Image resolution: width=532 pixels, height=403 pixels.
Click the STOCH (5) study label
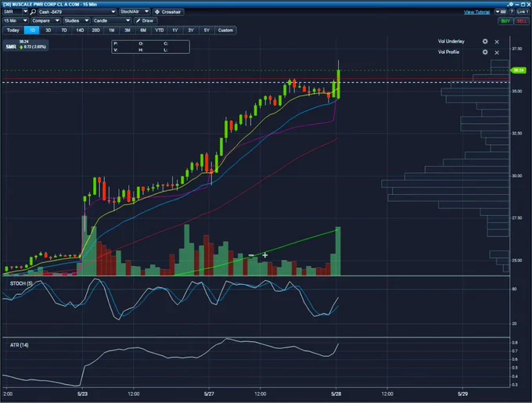point(21,283)
